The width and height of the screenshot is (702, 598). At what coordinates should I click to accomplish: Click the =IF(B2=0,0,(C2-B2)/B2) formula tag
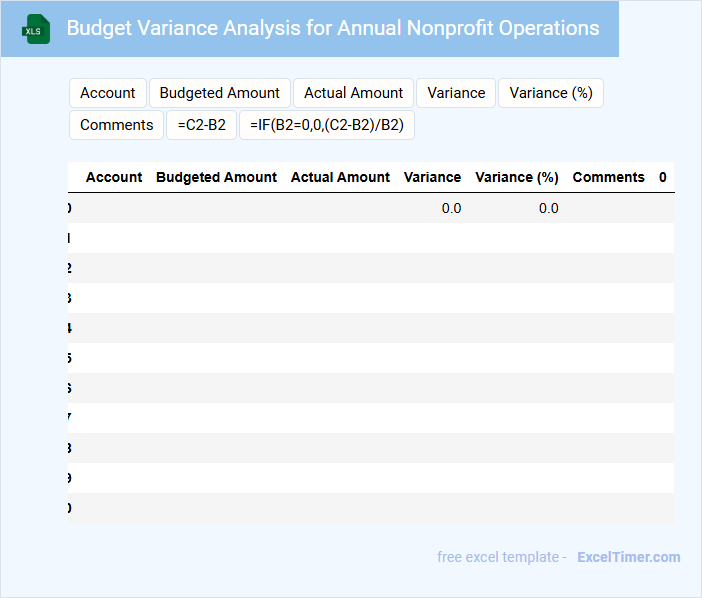point(327,125)
